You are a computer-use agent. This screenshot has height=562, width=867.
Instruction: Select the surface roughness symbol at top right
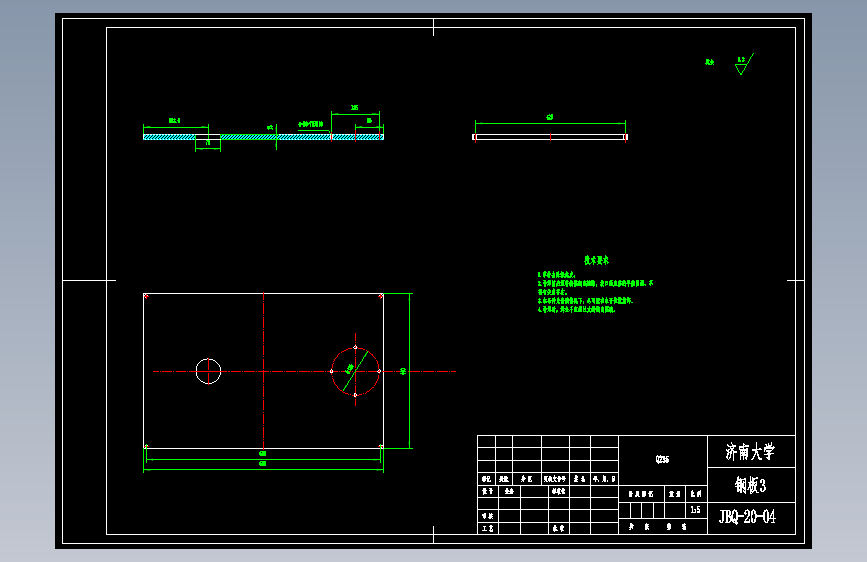pyautogui.click(x=744, y=64)
